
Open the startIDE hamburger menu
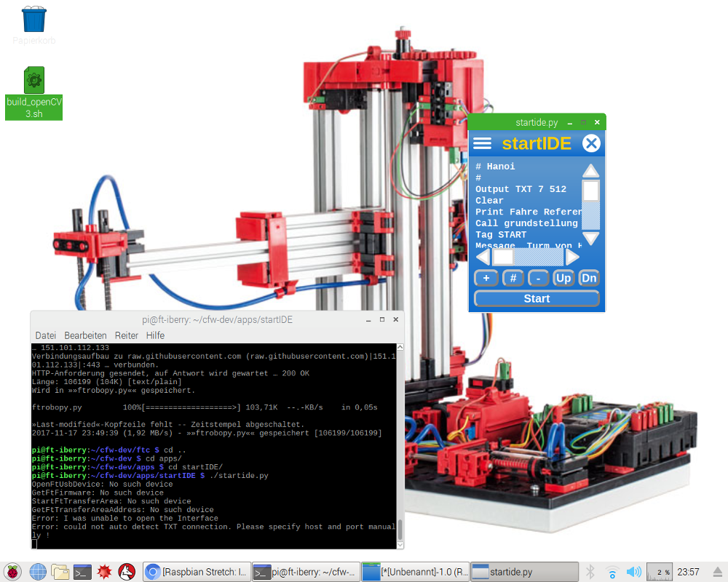coord(482,143)
